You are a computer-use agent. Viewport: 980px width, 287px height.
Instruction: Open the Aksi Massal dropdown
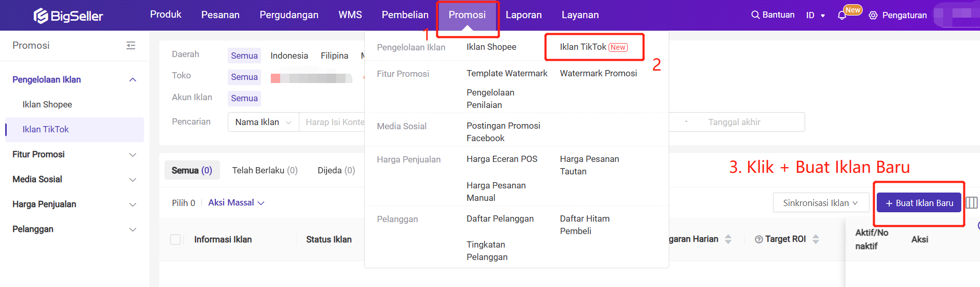pos(236,202)
